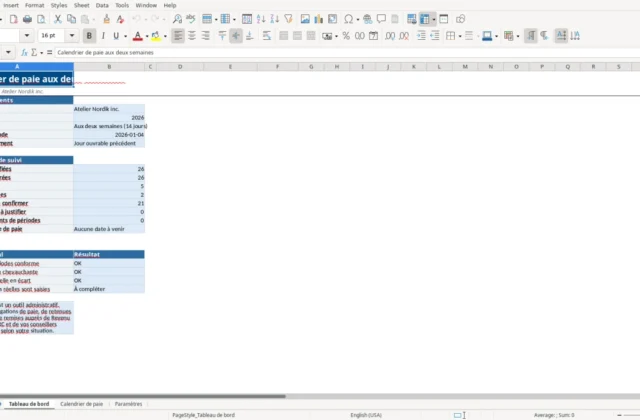Viewport: 640px width, 420px height.
Task: Expand the Sum function dropdown arrow
Action: [42, 53]
